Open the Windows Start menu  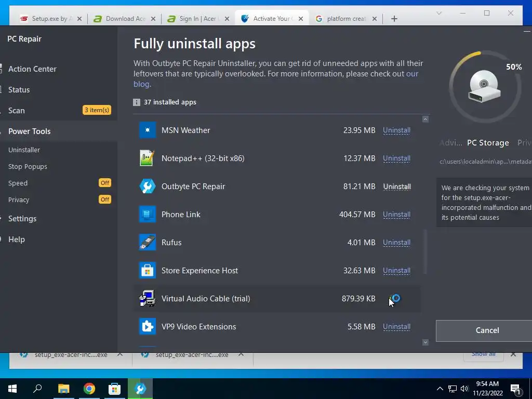(12, 389)
